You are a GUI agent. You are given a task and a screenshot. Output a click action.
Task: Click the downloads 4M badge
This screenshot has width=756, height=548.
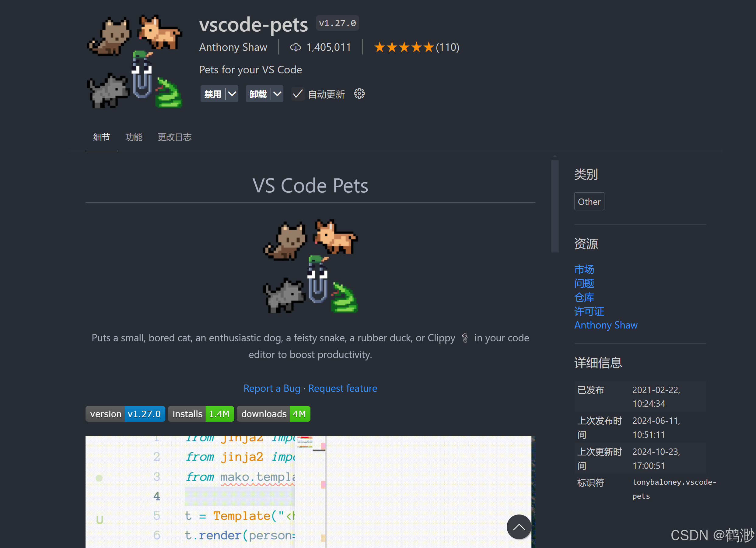(x=273, y=413)
